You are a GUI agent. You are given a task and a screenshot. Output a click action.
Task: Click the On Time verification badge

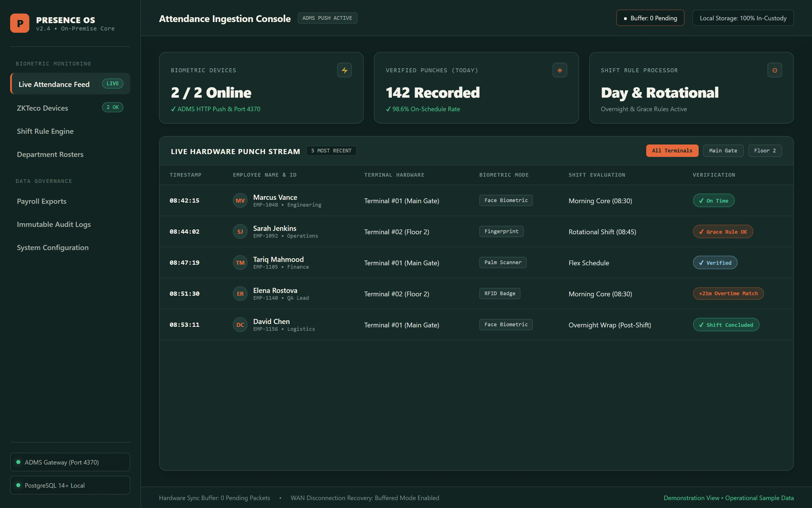(714, 201)
